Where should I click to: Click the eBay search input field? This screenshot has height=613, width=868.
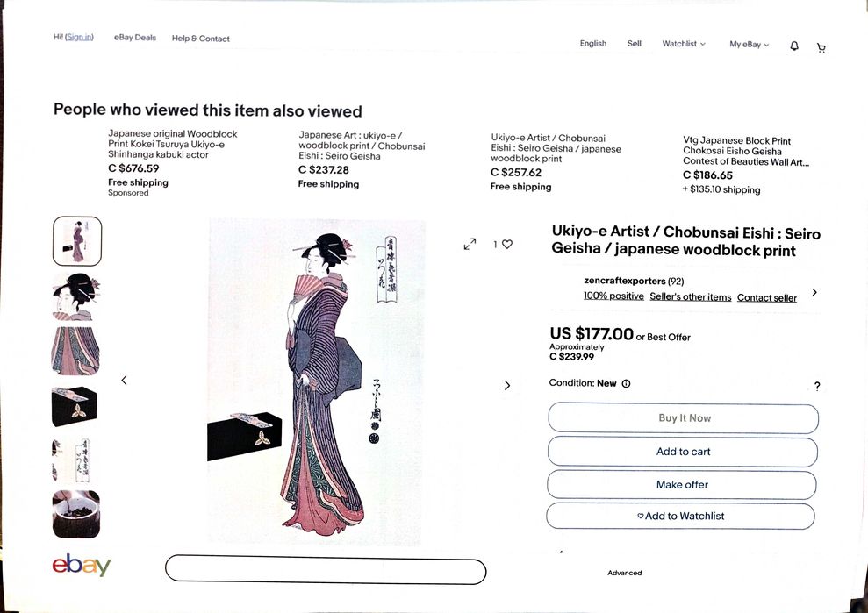[x=326, y=569]
